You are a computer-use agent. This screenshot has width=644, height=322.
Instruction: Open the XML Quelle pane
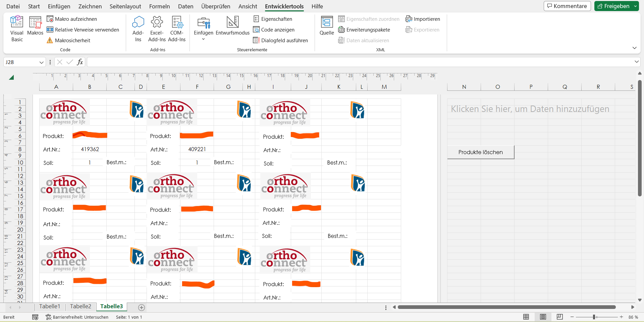coord(327,26)
